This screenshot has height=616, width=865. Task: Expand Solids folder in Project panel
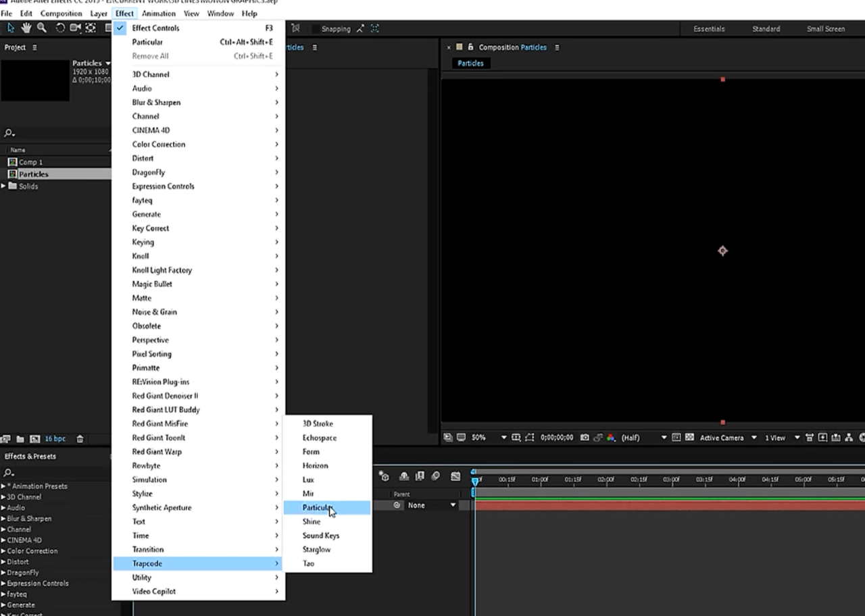point(3,186)
